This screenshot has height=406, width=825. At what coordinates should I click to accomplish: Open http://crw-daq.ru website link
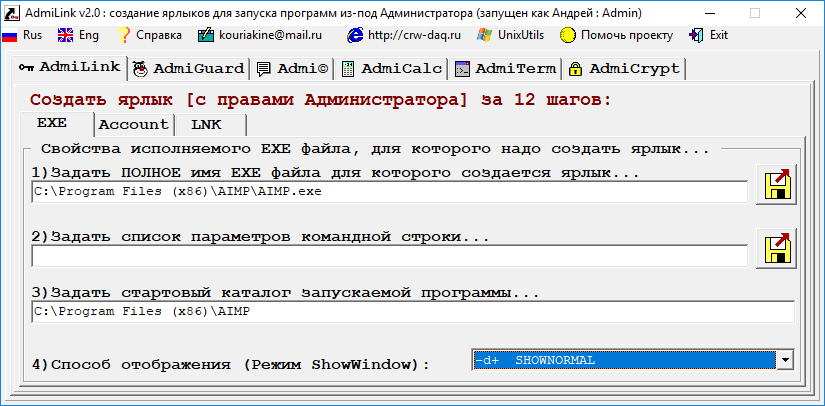coord(405,35)
